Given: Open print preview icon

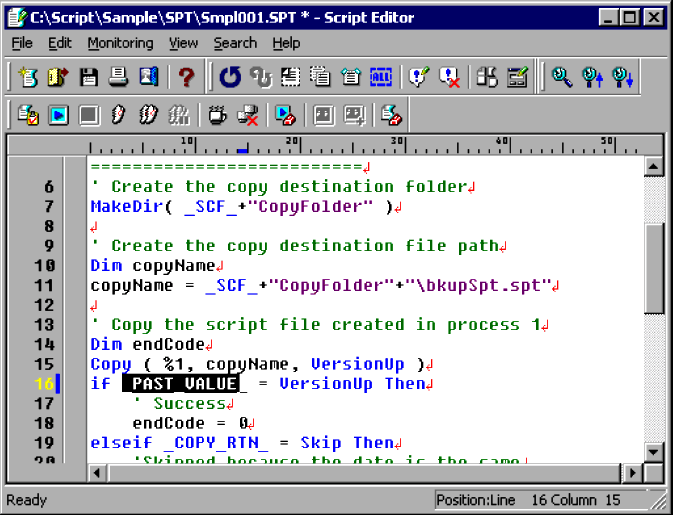Looking at the screenshot, I should 149,78.
